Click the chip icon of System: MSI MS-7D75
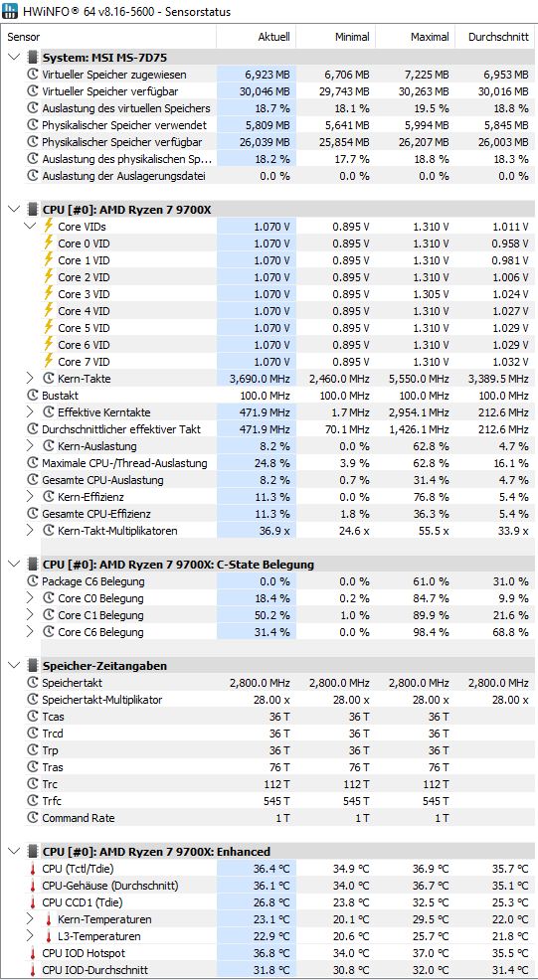The height and width of the screenshot is (980, 538). click(x=33, y=58)
